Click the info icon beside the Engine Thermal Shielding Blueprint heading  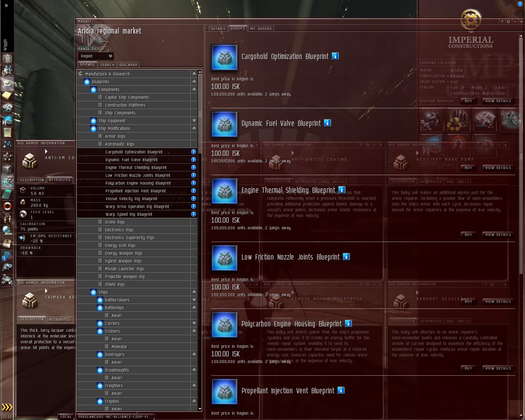click(x=342, y=190)
